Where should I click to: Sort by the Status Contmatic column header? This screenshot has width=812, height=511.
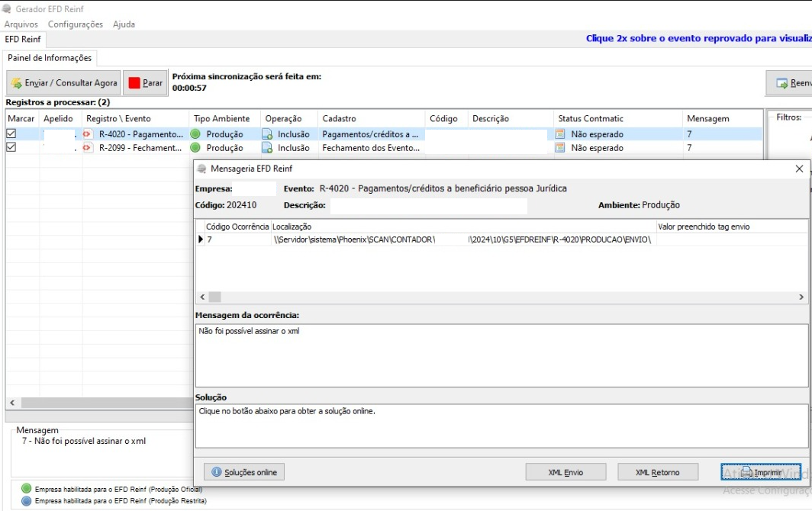[x=618, y=118]
